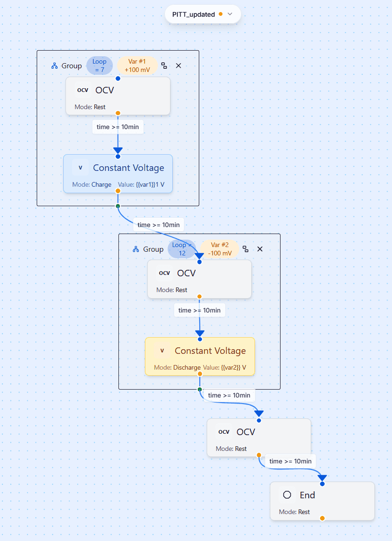
Task: Click the Var #1 +100 mV badge
Action: pos(137,65)
